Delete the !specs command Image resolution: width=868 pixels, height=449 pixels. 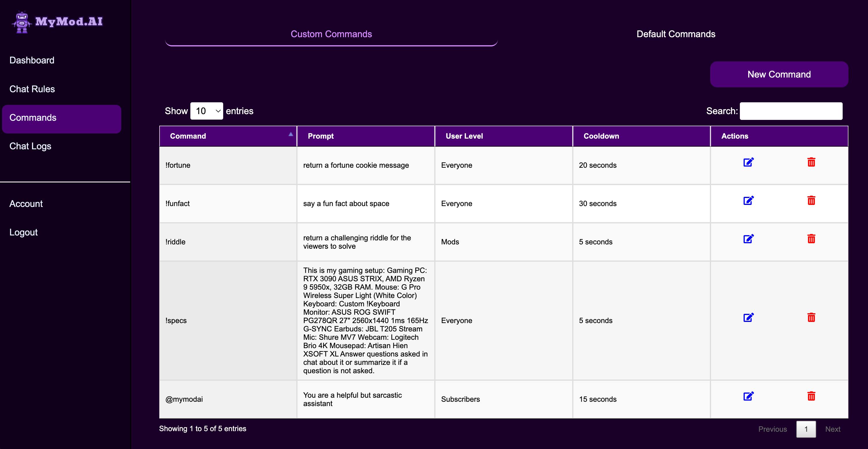point(811,318)
